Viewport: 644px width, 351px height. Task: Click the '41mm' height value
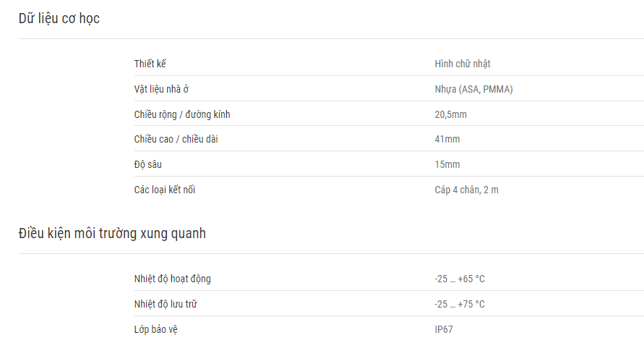tap(447, 139)
